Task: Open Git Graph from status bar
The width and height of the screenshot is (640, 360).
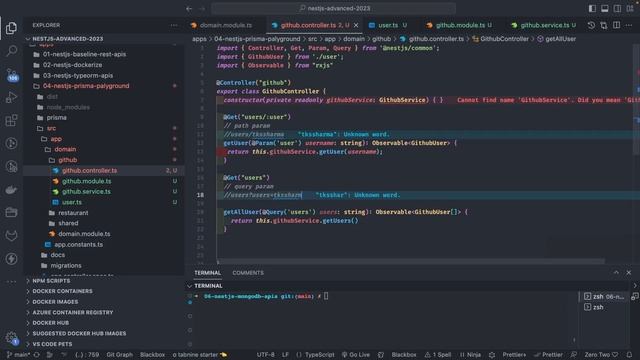Action: click(119, 355)
